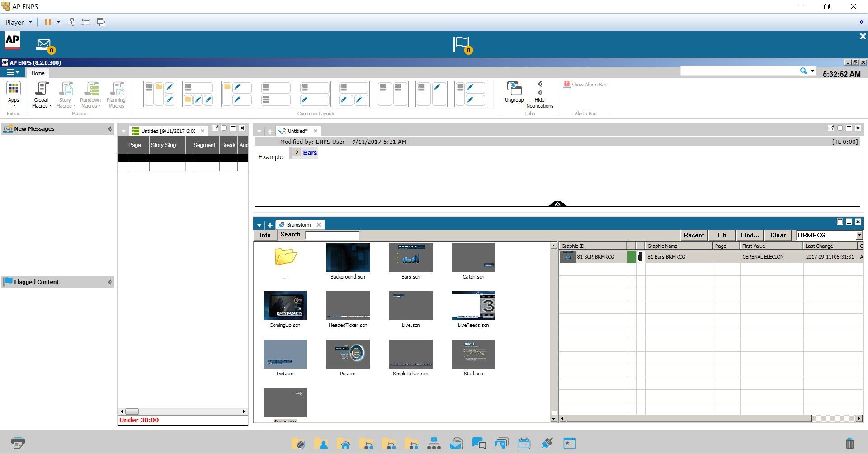
Task: Expand the Bars item in story
Action: (297, 153)
